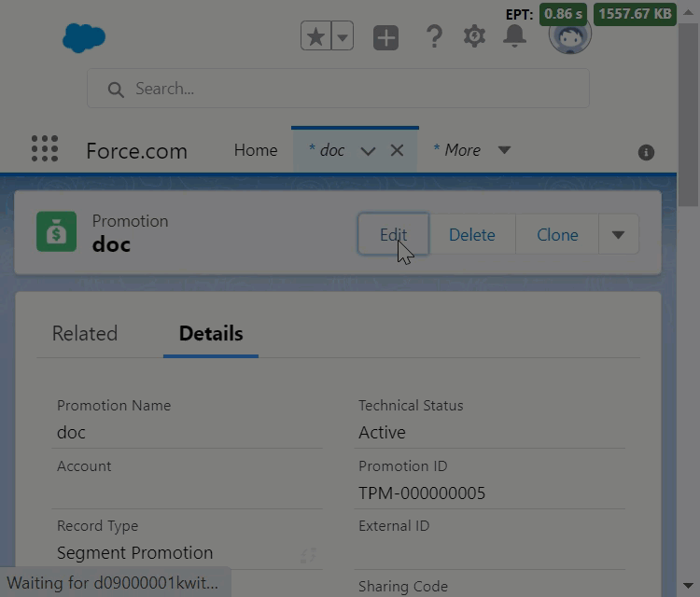
Task: Expand the doc tab chevron menu
Action: coord(368,151)
